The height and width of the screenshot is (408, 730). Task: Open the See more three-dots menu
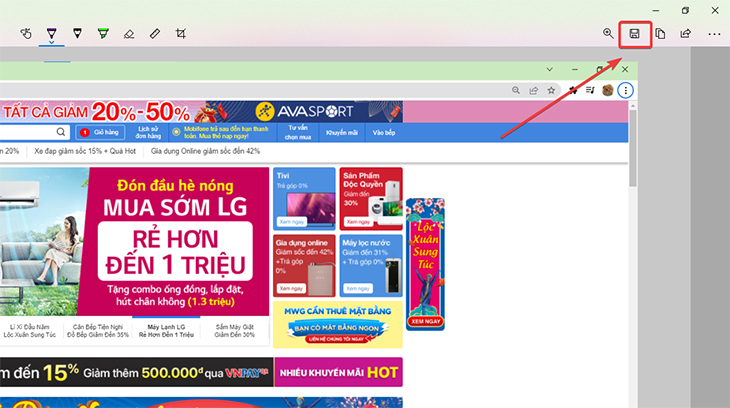(714, 34)
